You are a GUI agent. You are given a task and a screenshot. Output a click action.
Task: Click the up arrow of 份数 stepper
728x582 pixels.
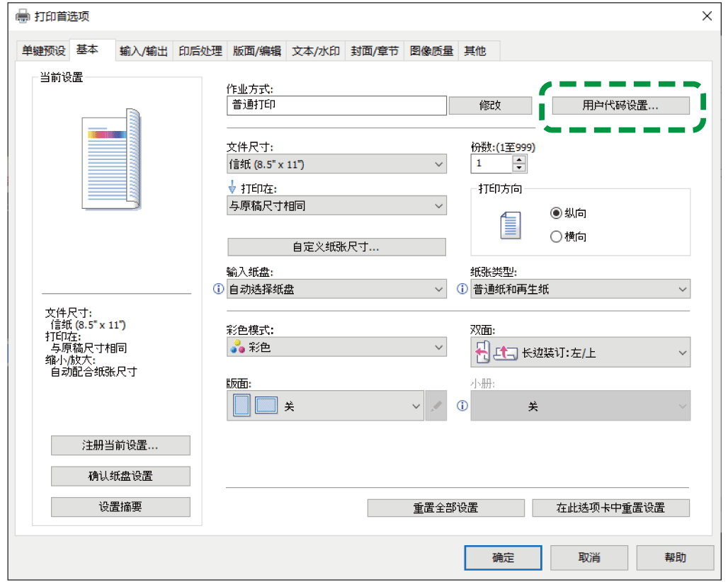pyautogui.click(x=520, y=159)
